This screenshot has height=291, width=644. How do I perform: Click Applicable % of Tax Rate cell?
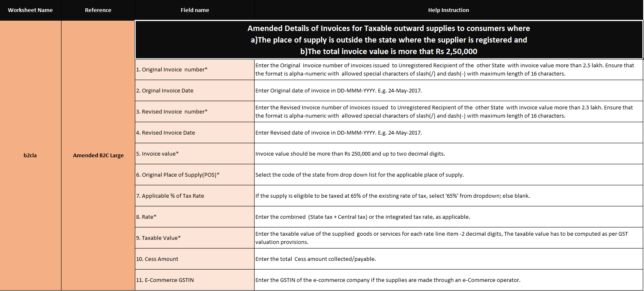[x=195, y=196]
